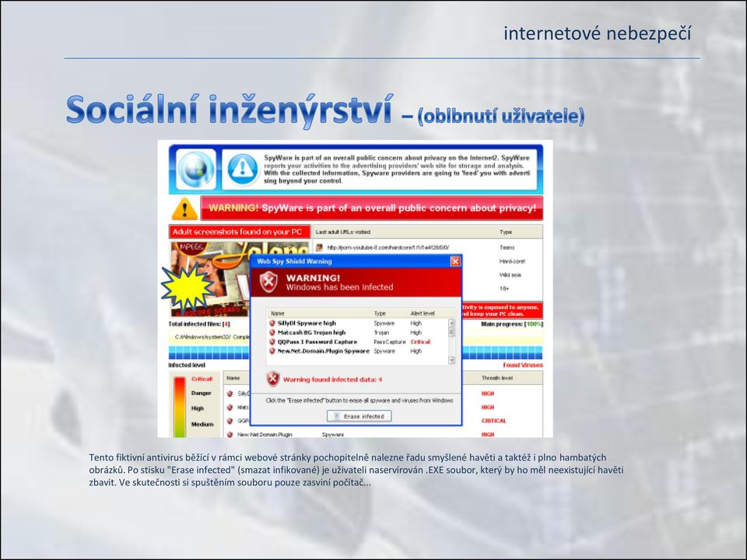
Task: Click New.Net.Domain.Plugin name in main virus list
Action: coord(265,435)
